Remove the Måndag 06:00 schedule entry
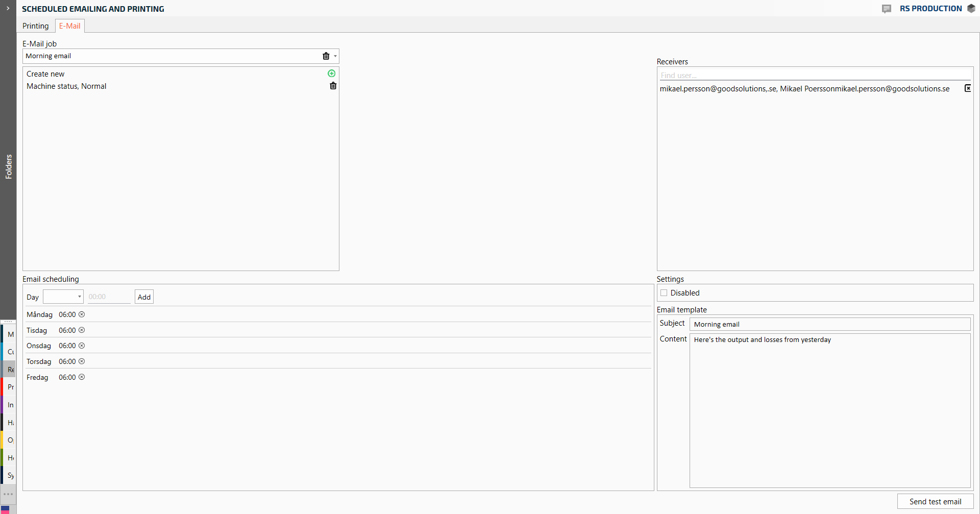Image resolution: width=980 pixels, height=514 pixels. coord(82,314)
